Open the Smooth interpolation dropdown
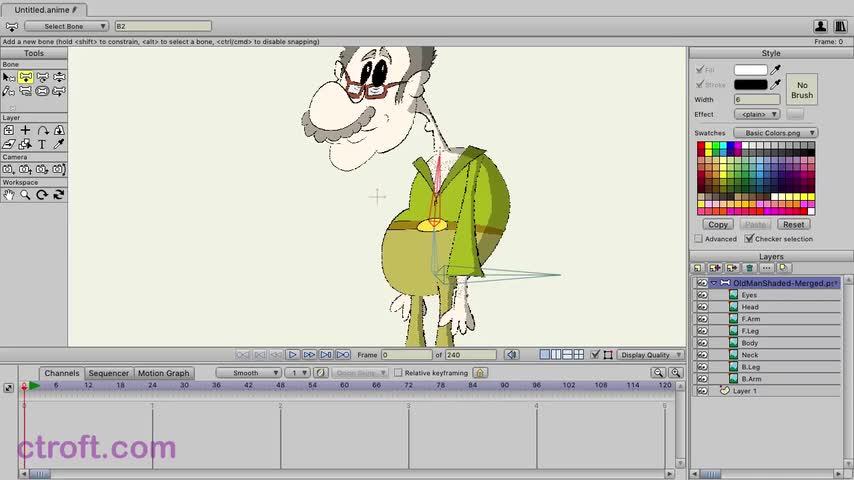Screen dimensions: 854x480 (x=248, y=373)
